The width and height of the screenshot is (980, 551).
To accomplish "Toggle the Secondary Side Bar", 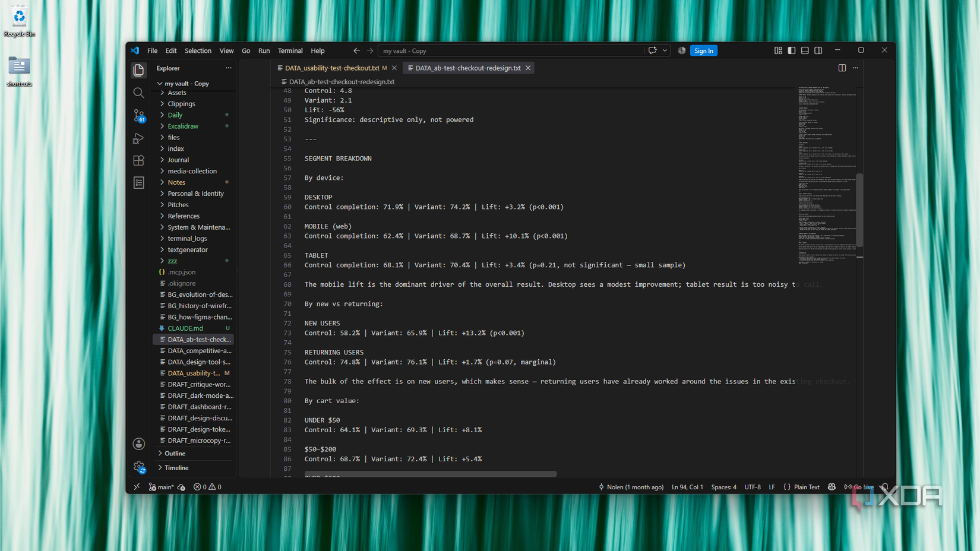I will pos(818,50).
